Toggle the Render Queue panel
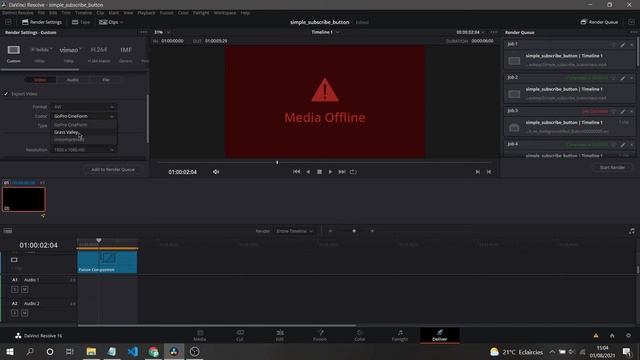The height and width of the screenshot is (360, 640). (599, 22)
